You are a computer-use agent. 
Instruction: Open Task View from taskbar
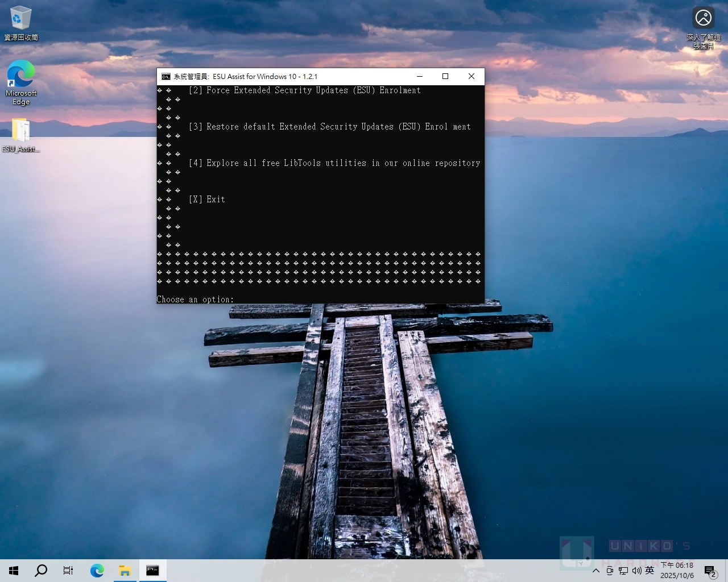[68, 571]
